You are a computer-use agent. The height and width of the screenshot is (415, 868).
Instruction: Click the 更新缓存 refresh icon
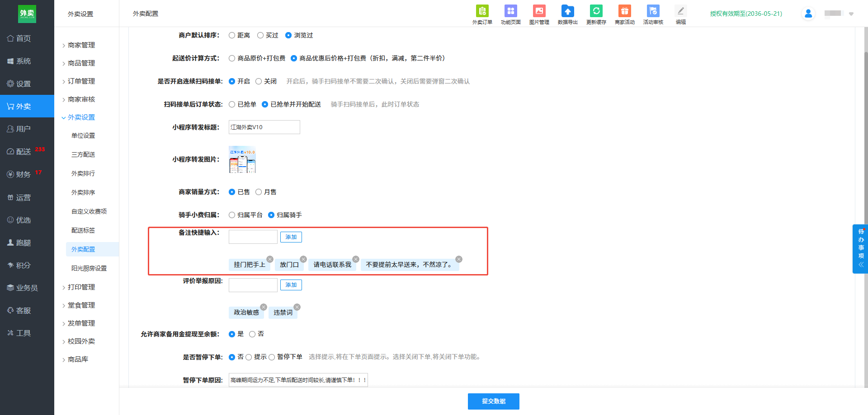(596, 11)
